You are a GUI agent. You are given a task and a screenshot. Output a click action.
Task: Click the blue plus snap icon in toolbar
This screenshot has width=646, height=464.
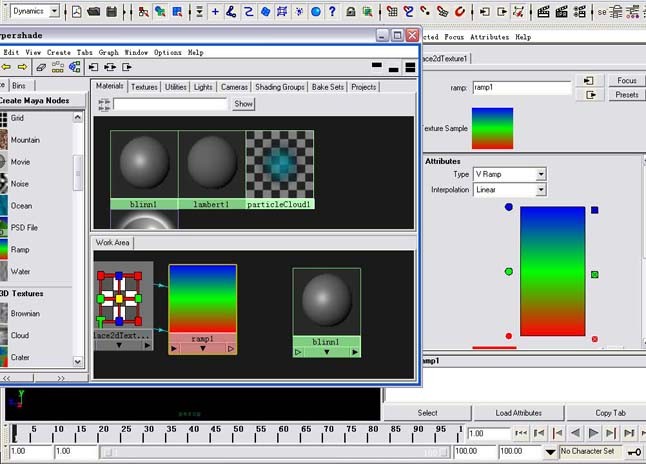click(x=215, y=12)
